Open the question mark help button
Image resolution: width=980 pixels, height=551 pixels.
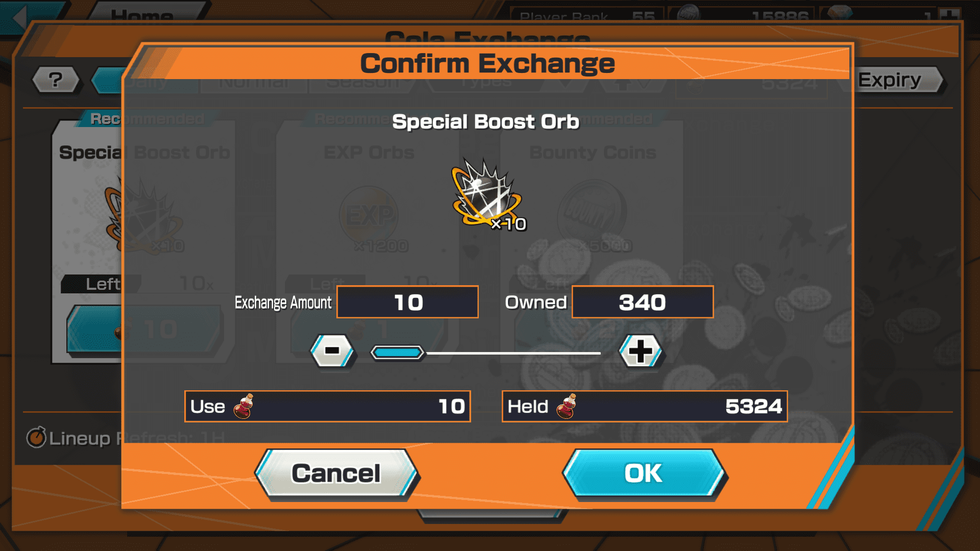(x=56, y=80)
